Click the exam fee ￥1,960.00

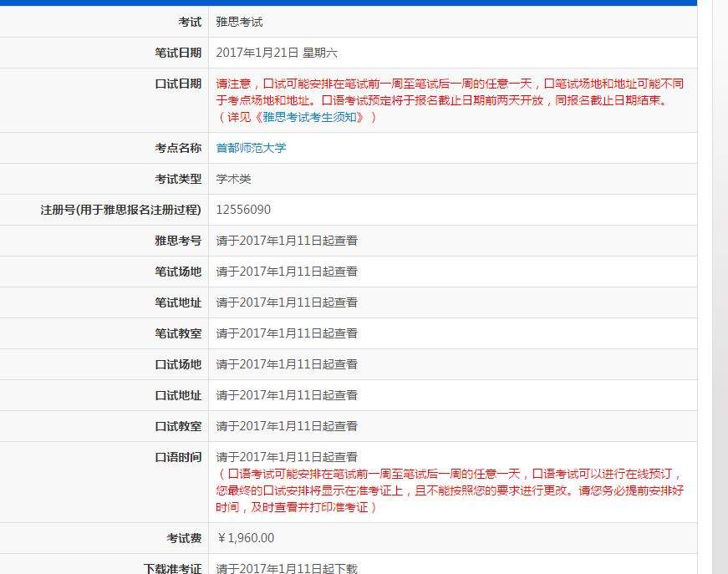coord(245,538)
